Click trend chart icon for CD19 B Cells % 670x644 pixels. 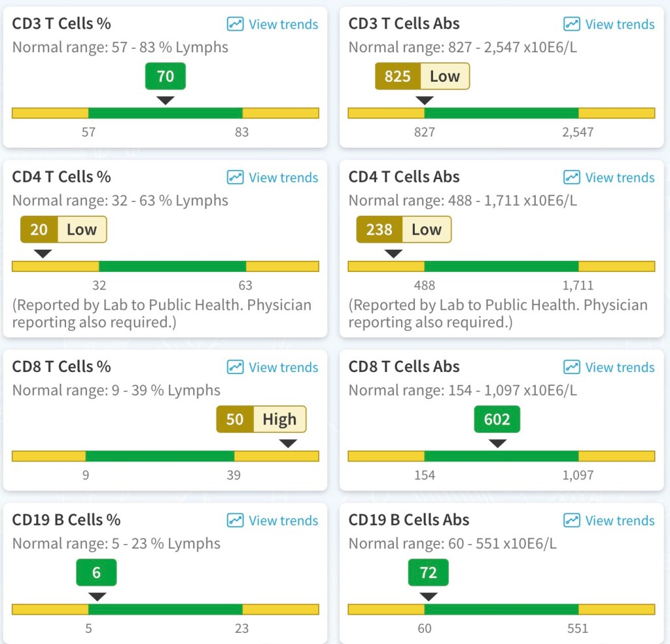coord(235,520)
